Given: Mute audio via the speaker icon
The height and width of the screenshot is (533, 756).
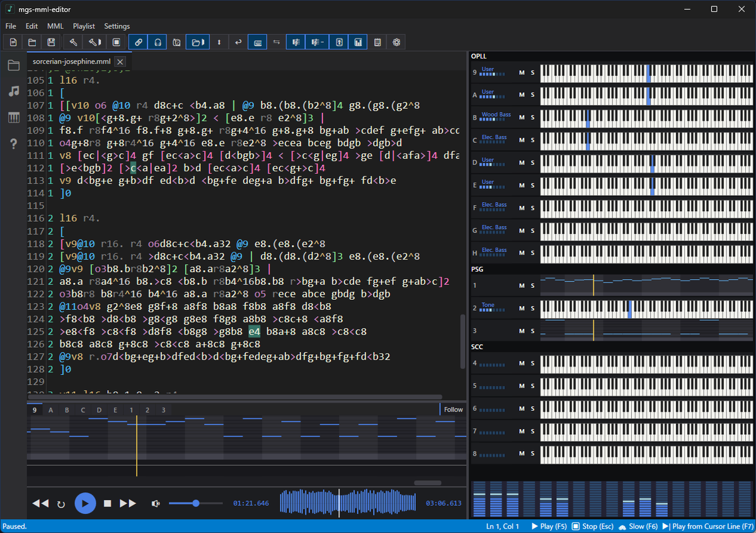Looking at the screenshot, I should [x=156, y=503].
